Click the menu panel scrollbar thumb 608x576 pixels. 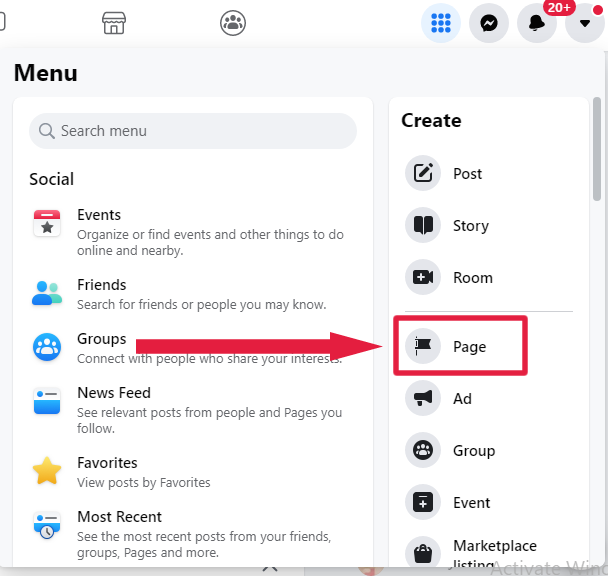pyautogui.click(x=597, y=149)
